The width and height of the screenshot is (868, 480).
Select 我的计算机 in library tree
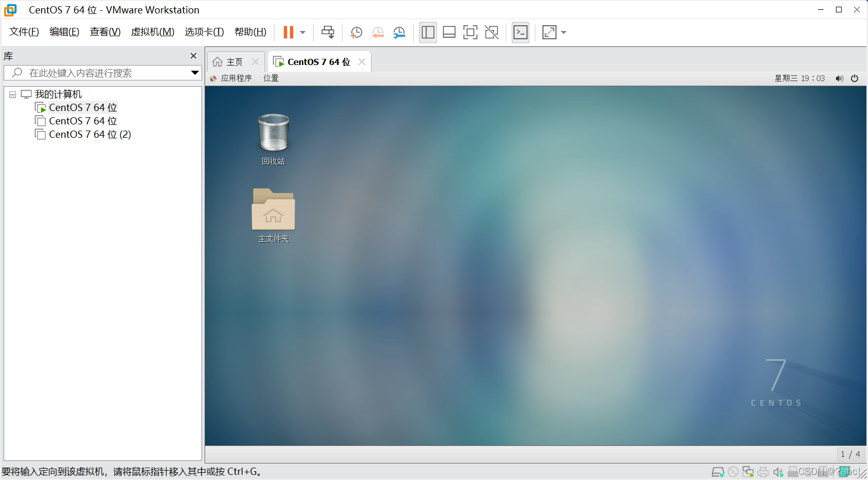coord(58,94)
